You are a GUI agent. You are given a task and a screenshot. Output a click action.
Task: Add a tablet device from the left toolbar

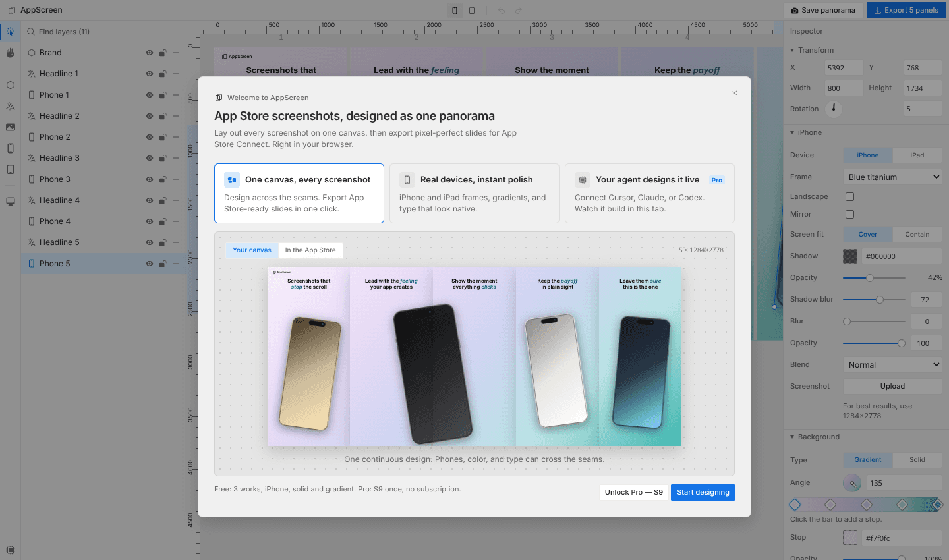(10, 169)
